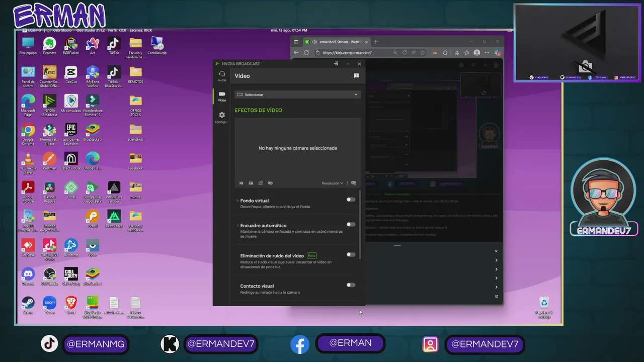Open Wondershare Filmora 13 shortcut
The height and width of the screenshot is (362, 644).
click(93, 105)
